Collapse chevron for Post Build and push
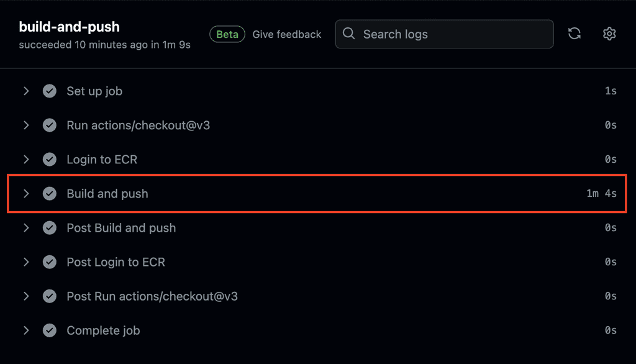Image resolution: width=636 pixels, height=364 pixels. [26, 227]
